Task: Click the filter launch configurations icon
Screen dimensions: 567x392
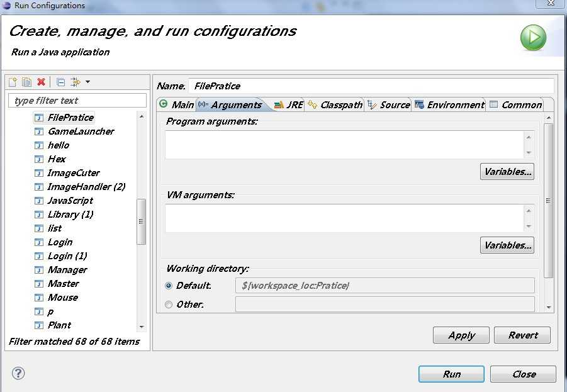Action: click(x=76, y=82)
